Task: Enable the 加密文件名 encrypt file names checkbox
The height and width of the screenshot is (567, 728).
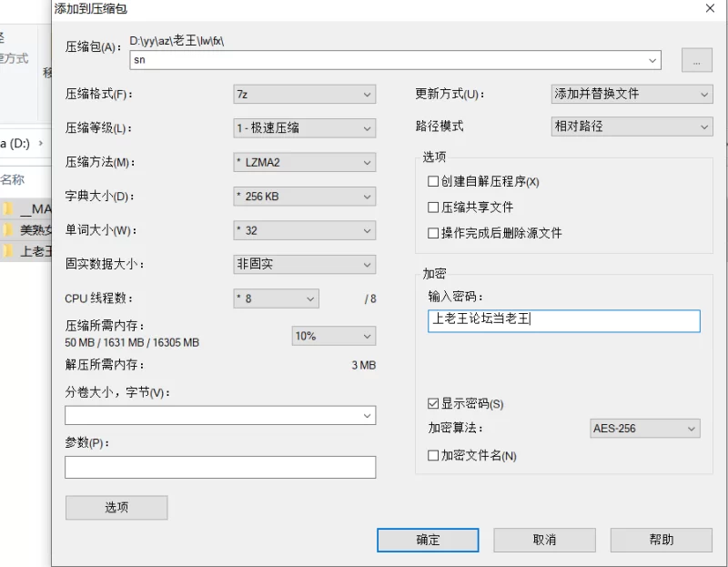Action: coord(433,456)
